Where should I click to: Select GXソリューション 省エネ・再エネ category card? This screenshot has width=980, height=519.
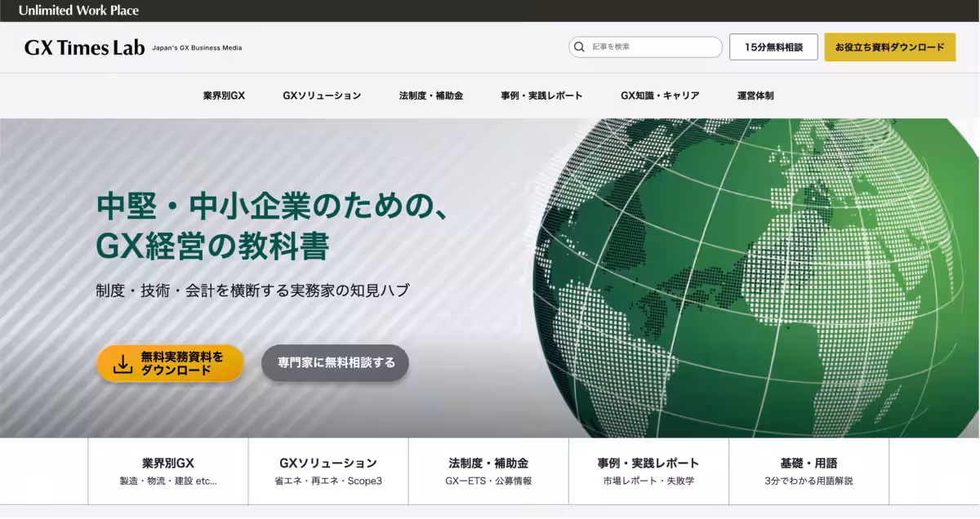point(328,472)
